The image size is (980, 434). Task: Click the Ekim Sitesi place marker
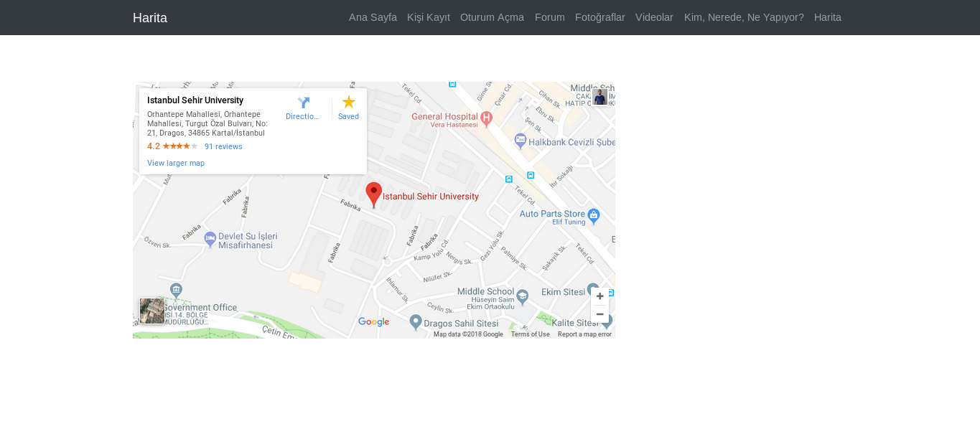(593, 290)
